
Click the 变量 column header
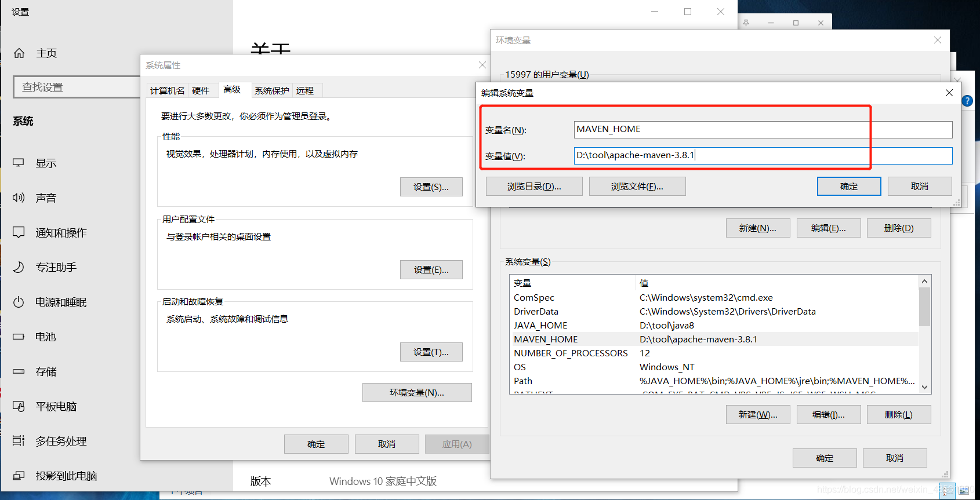(573, 283)
